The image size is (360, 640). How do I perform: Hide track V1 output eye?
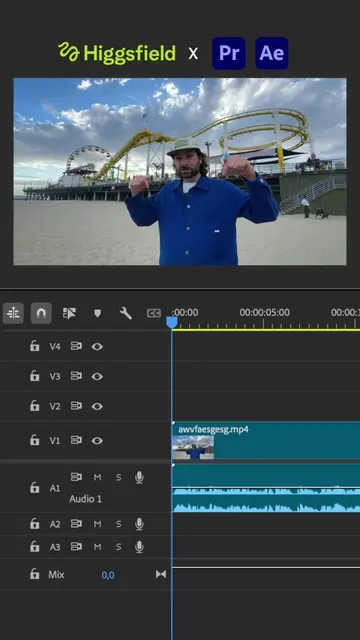(97, 440)
